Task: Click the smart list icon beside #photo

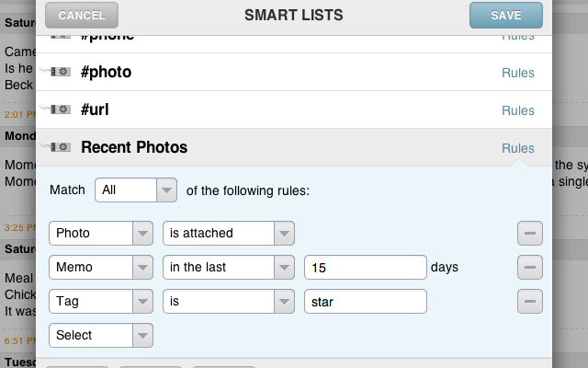Action: pos(61,72)
